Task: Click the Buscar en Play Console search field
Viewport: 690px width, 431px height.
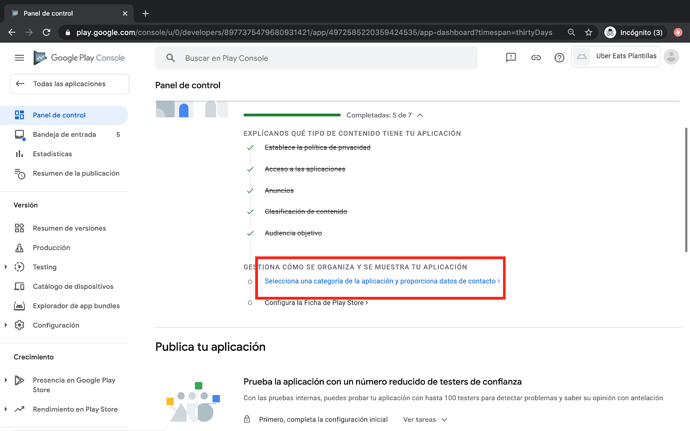Action: click(x=320, y=58)
